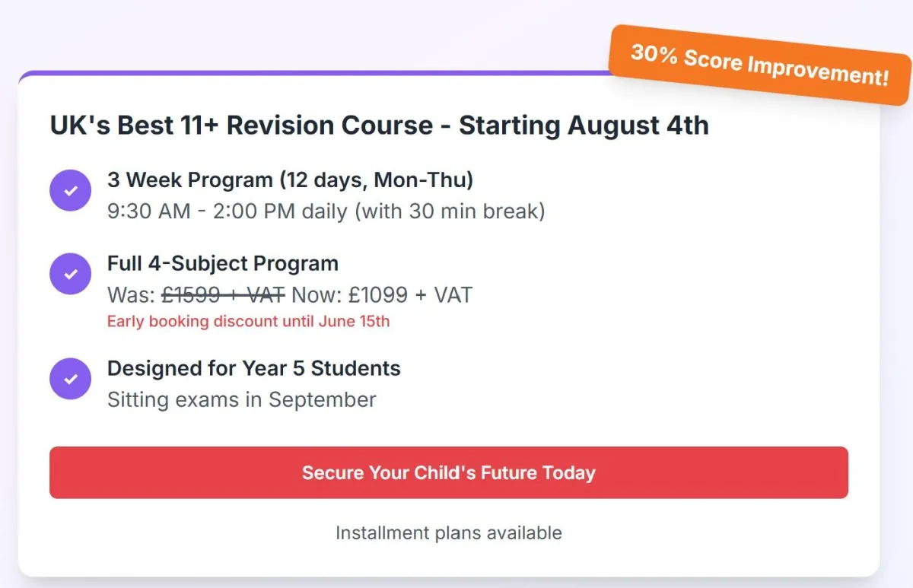
Task: Click the word 'Was:' before old price
Action: click(x=132, y=294)
